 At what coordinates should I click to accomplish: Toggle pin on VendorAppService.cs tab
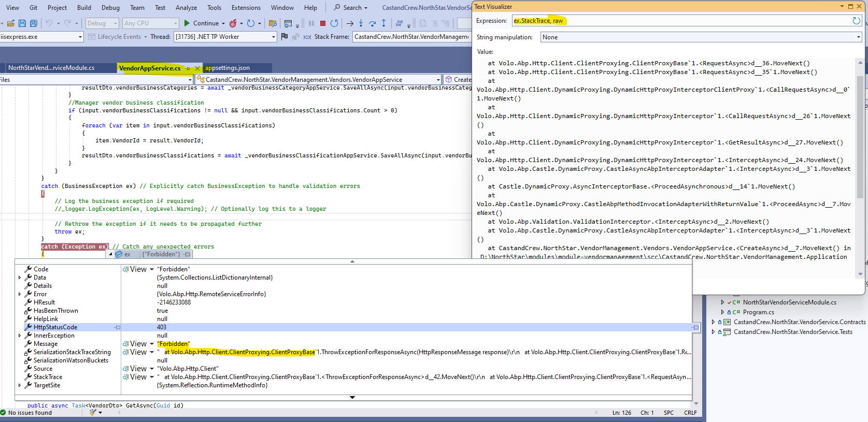(x=188, y=68)
